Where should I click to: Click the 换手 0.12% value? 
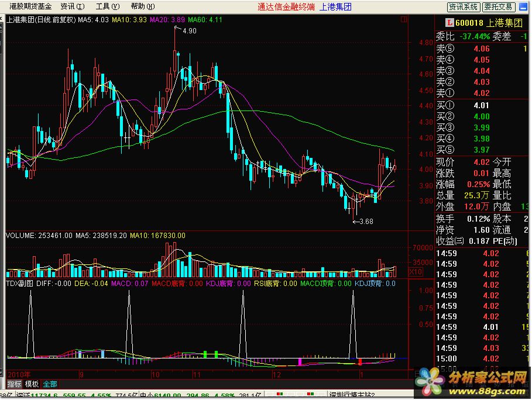pos(479,219)
